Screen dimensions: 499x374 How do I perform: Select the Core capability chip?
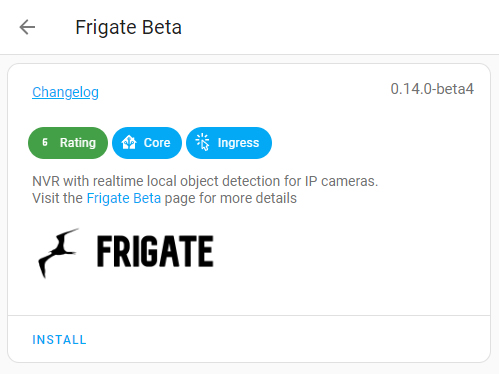click(147, 143)
